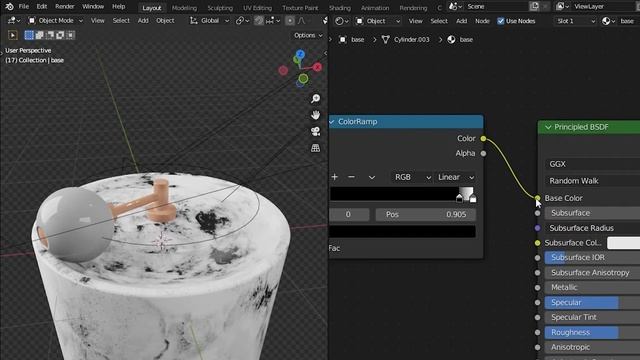Screen dimensions: 640x360
Task: Click the Cylinder.003 mesh icon in breadcrumb
Action: tap(385, 40)
